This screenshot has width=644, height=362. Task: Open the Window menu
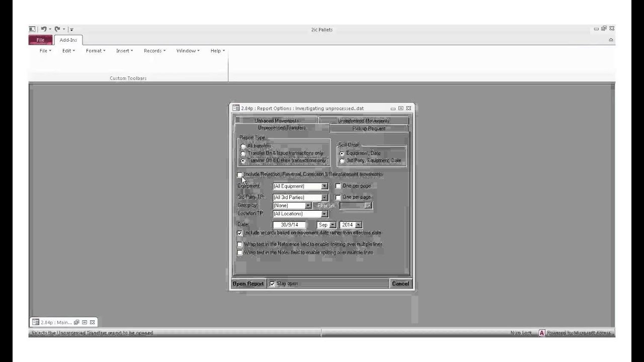click(188, 51)
